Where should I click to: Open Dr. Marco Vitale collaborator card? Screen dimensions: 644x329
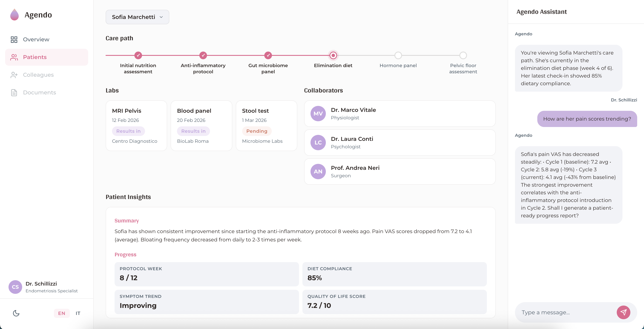coord(400,114)
